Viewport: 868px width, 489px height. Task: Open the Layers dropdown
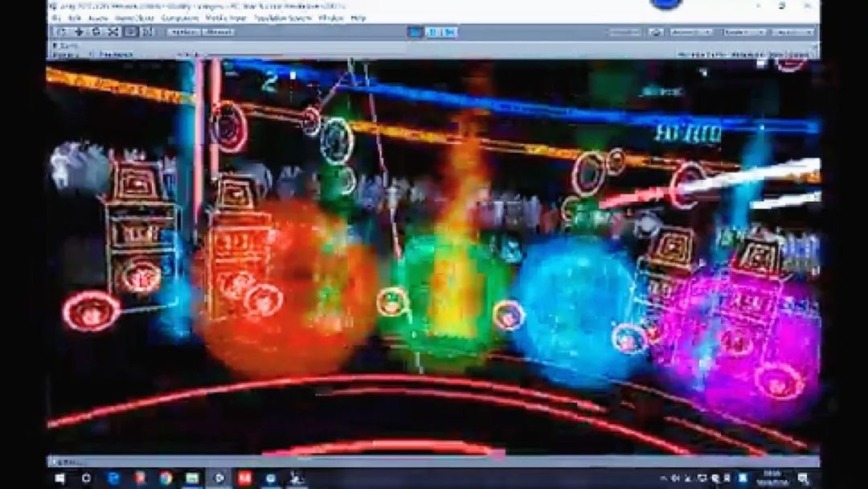(743, 32)
